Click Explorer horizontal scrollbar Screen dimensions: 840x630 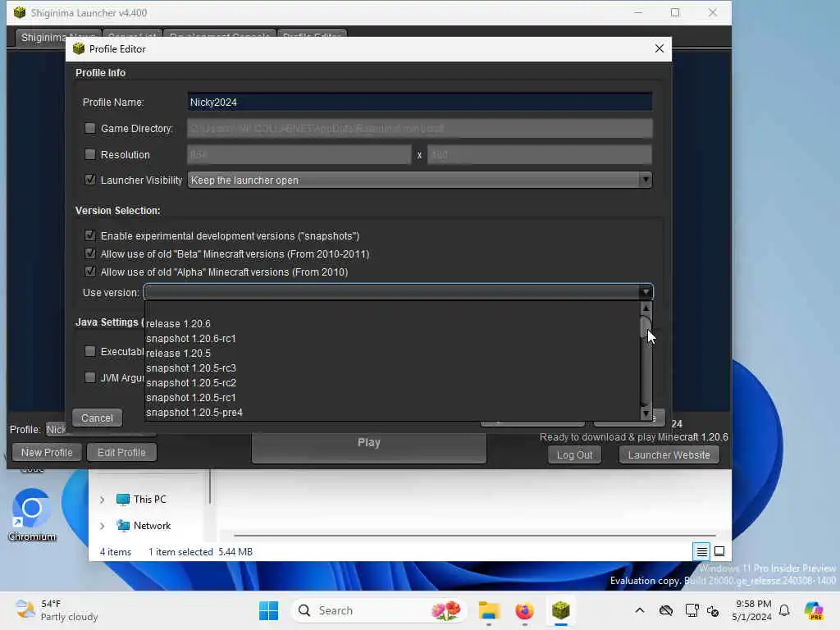[475, 535]
